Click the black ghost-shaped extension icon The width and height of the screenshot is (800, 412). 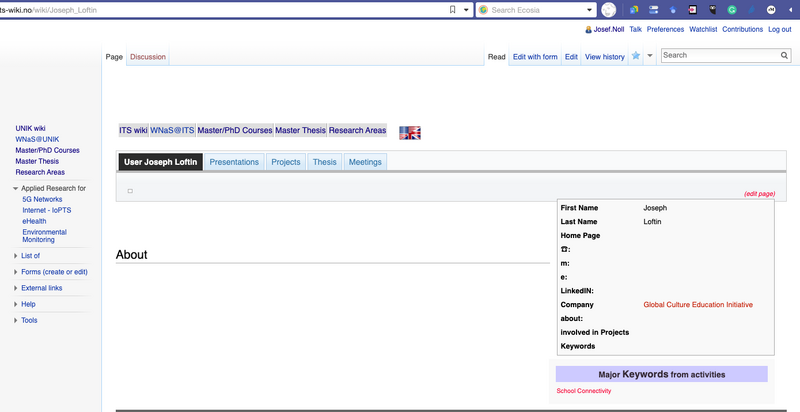click(712, 10)
